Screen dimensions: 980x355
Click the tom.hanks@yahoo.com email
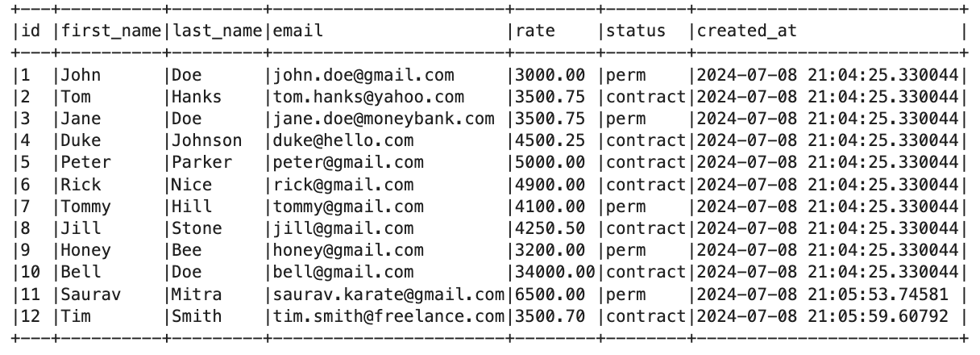click(x=368, y=98)
